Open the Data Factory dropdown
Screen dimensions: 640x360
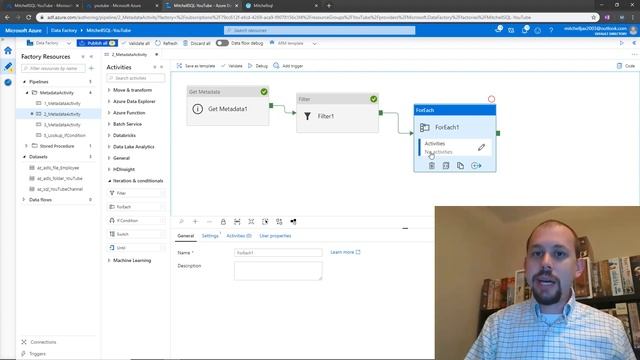click(49, 43)
